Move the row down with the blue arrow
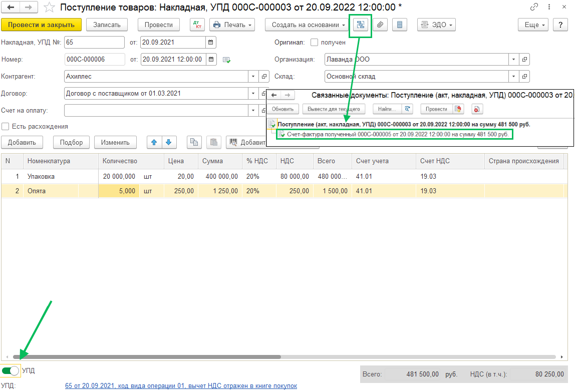Screen dimensions: 575x392 click(x=168, y=142)
